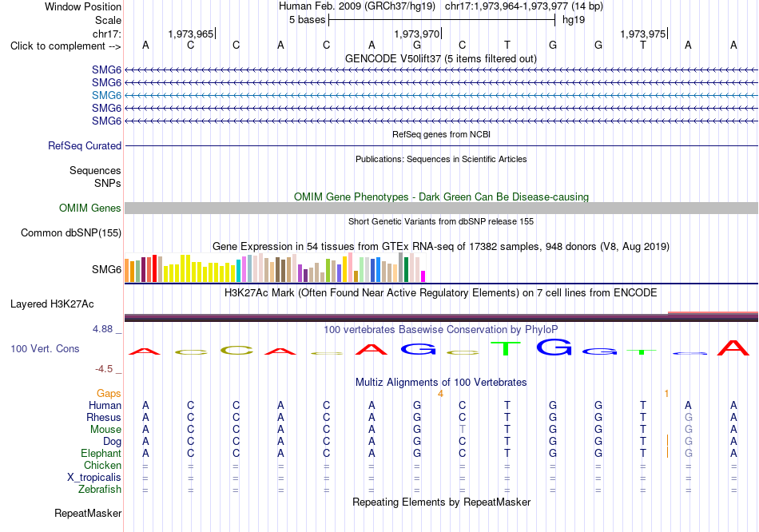Click the Layered H3K27Ac track label
This screenshot has height=532, width=759.
pos(52,304)
